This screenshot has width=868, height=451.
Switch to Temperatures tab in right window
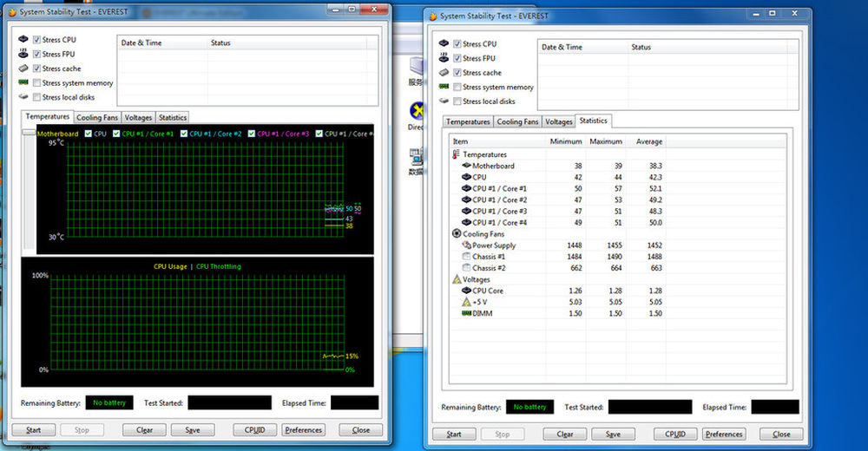click(468, 121)
